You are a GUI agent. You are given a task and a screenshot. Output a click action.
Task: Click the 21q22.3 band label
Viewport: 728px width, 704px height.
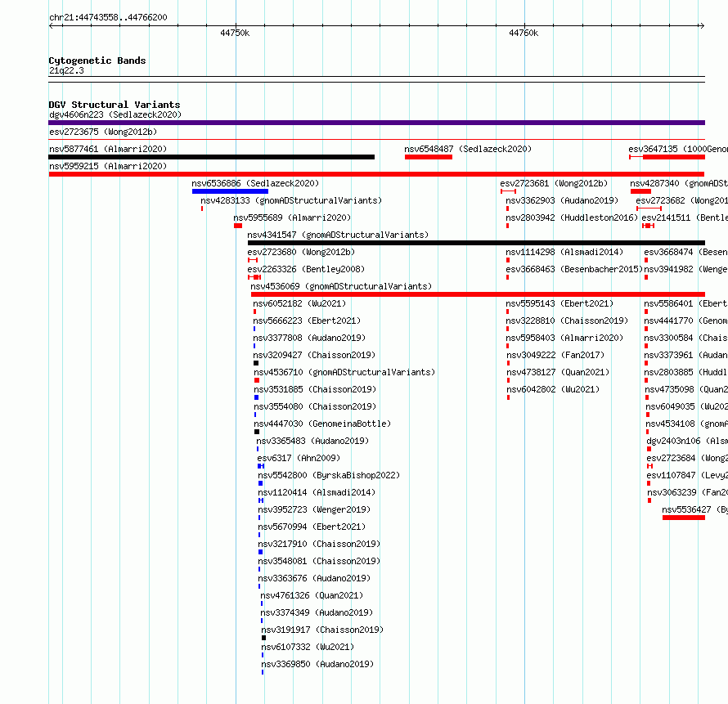tap(66, 70)
